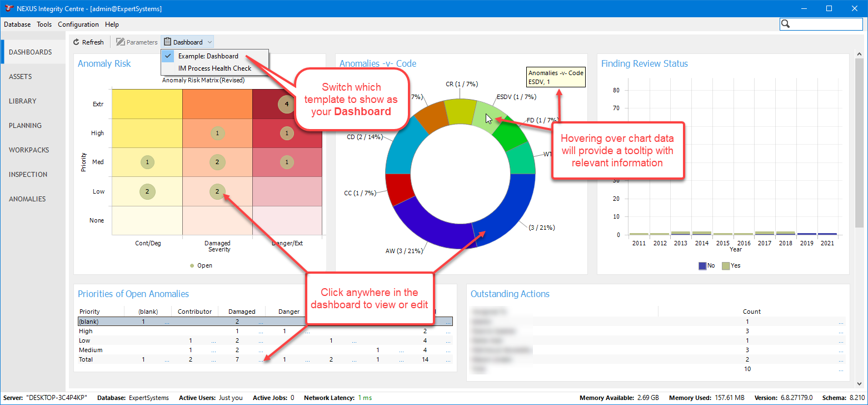Image resolution: width=868 pixels, height=405 pixels.
Task: Toggle the Yes series legend marker
Action: pos(725,265)
